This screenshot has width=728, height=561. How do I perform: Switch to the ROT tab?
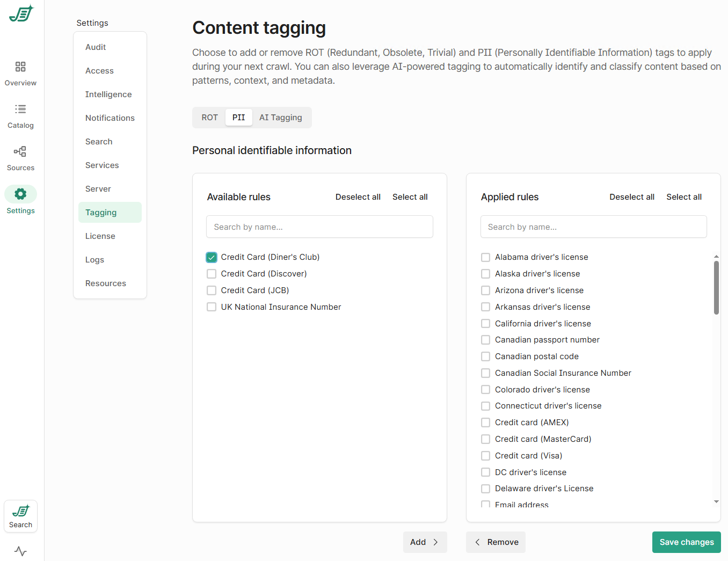(x=209, y=118)
